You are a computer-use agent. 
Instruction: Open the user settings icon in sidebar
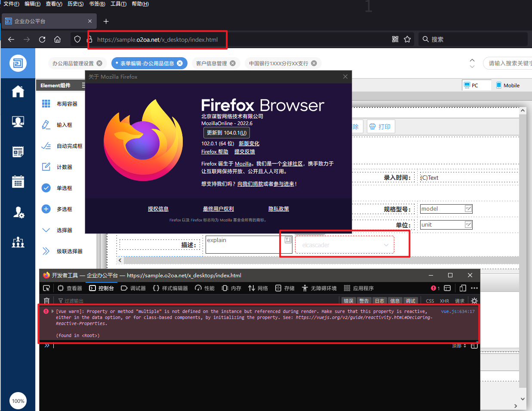(18, 212)
